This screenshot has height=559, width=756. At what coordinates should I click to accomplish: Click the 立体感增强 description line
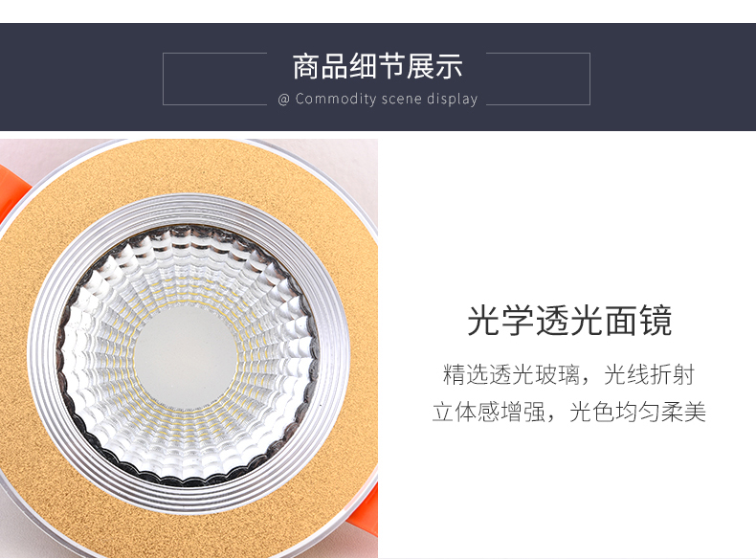(569, 412)
